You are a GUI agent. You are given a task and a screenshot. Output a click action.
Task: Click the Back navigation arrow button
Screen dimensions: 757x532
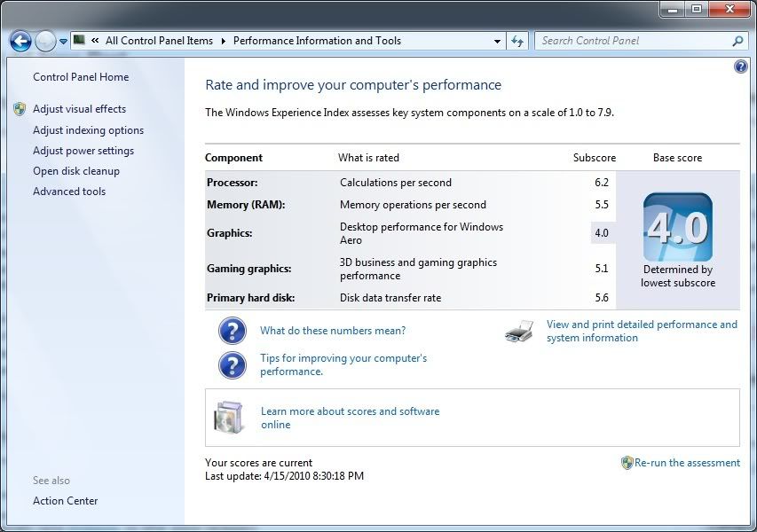coord(20,41)
